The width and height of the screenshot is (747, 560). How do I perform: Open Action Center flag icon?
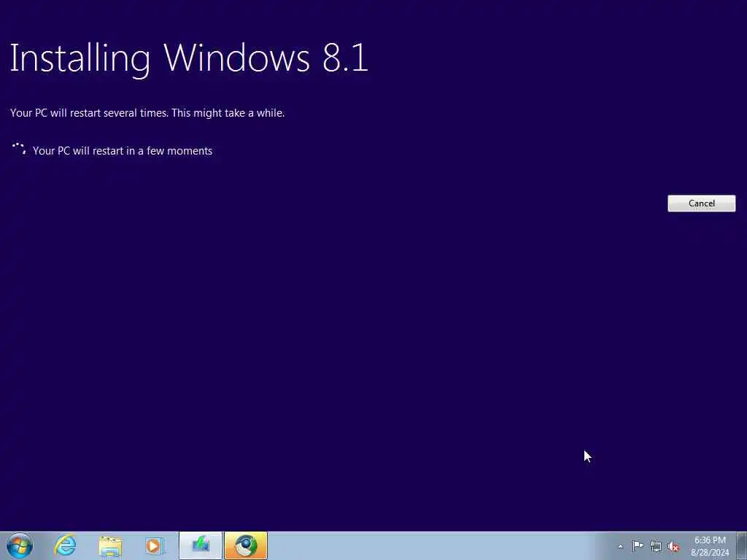(x=638, y=546)
